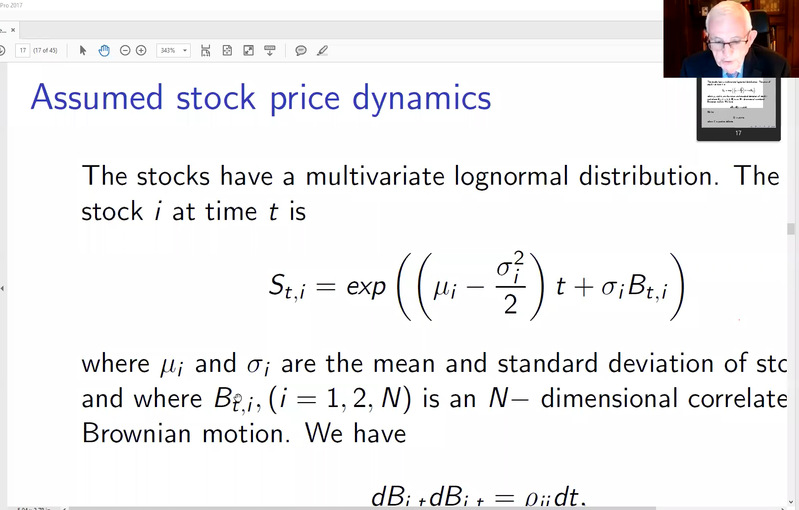Select the slide 17 preview thumbnail
The height and width of the screenshot is (510, 799).
737,105
